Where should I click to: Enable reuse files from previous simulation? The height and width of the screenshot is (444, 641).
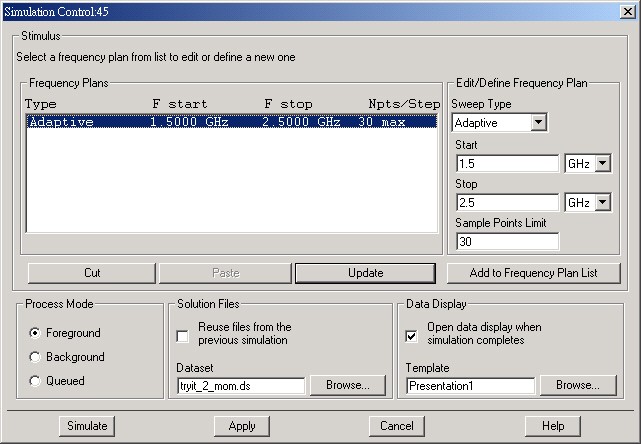[182, 336]
